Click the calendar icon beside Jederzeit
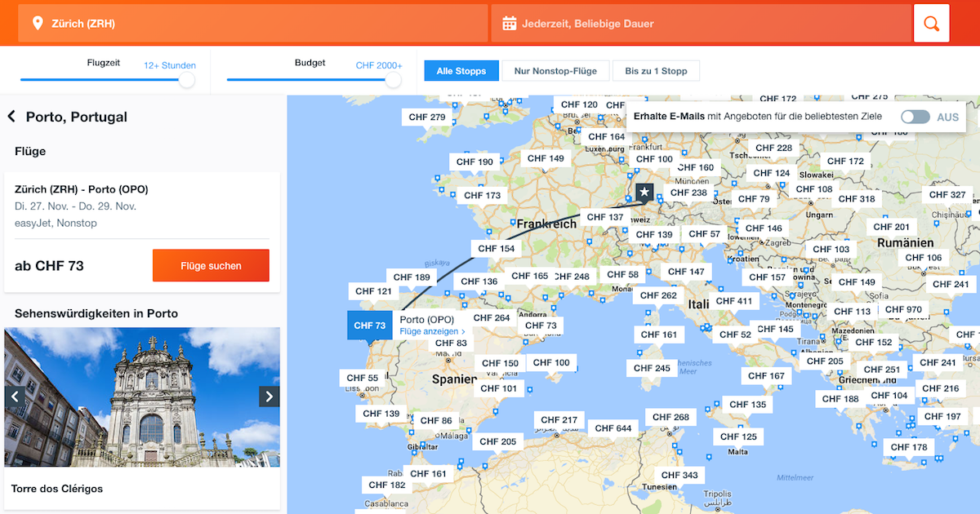The width and height of the screenshot is (980, 514). pos(510,24)
